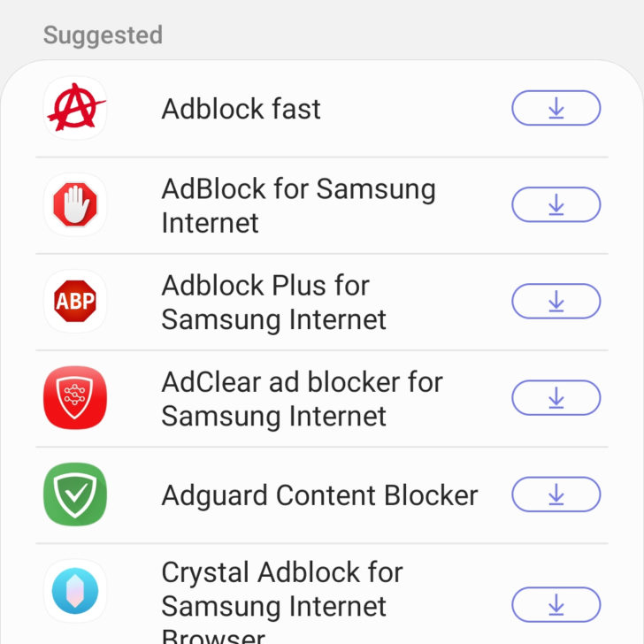Select Crystal Adblock list item text
The width and height of the screenshot is (644, 644).
281,591
